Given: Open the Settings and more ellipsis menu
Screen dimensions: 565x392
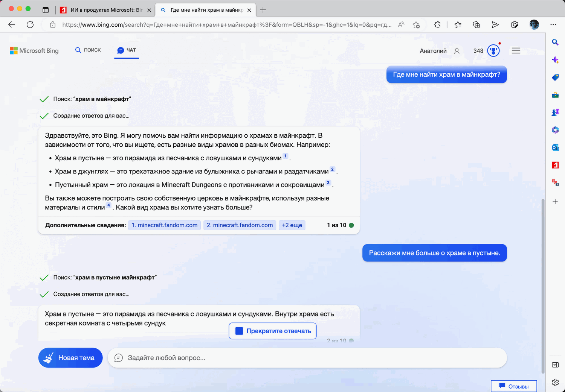Looking at the screenshot, I should (x=553, y=25).
